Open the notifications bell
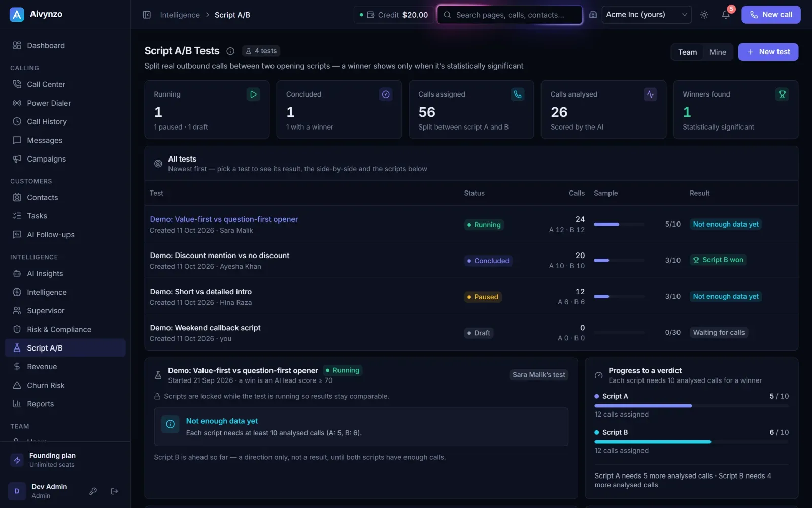Screen dimensions: 812x508 click(x=726, y=15)
